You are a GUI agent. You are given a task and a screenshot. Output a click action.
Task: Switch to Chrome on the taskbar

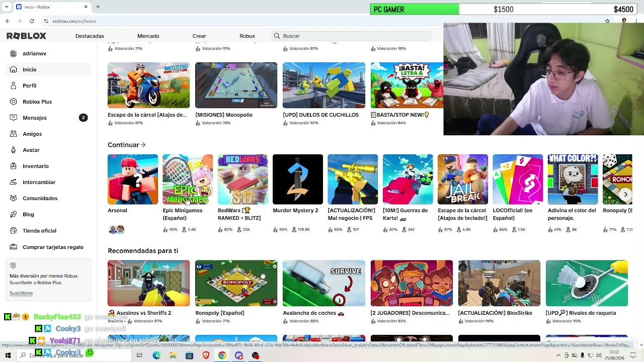tap(222, 355)
